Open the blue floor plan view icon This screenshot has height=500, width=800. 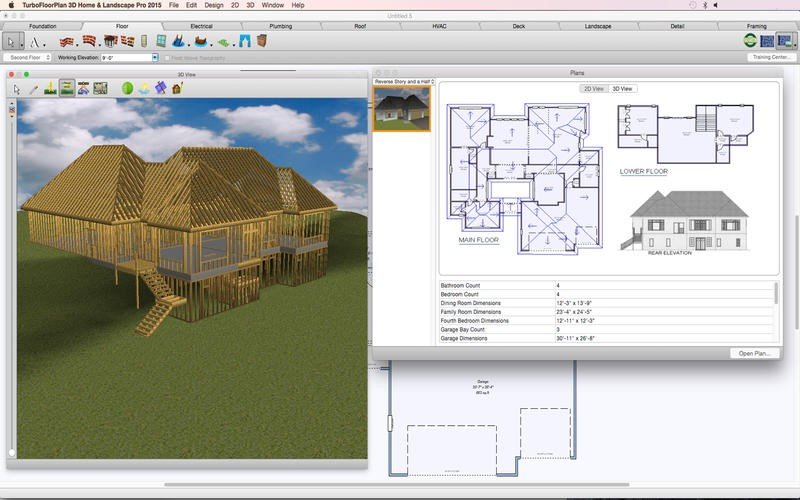[x=767, y=41]
